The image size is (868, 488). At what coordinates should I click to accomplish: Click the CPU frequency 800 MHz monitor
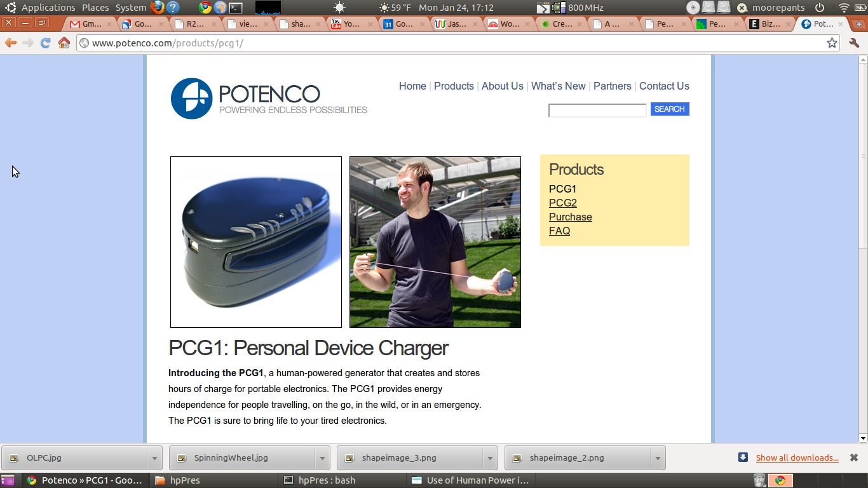(x=578, y=8)
